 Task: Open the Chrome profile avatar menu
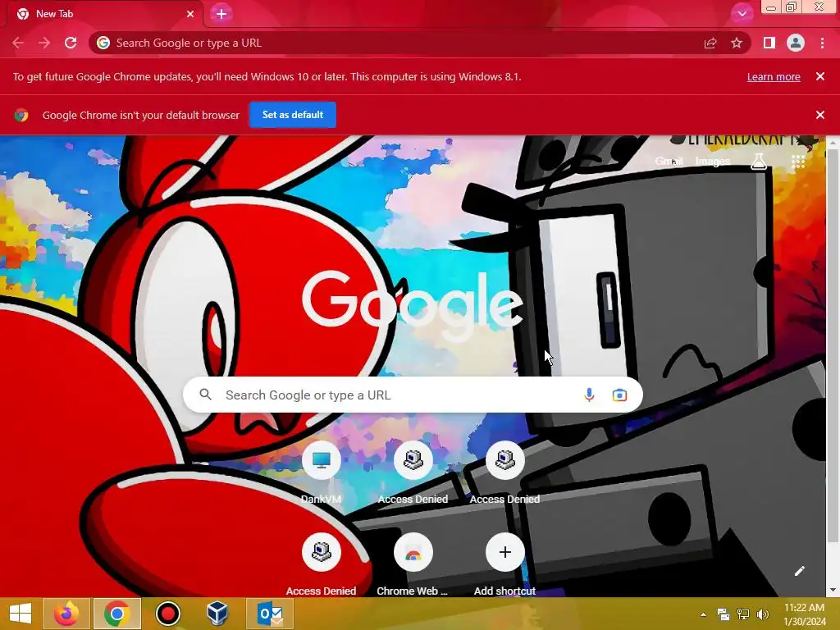point(796,43)
